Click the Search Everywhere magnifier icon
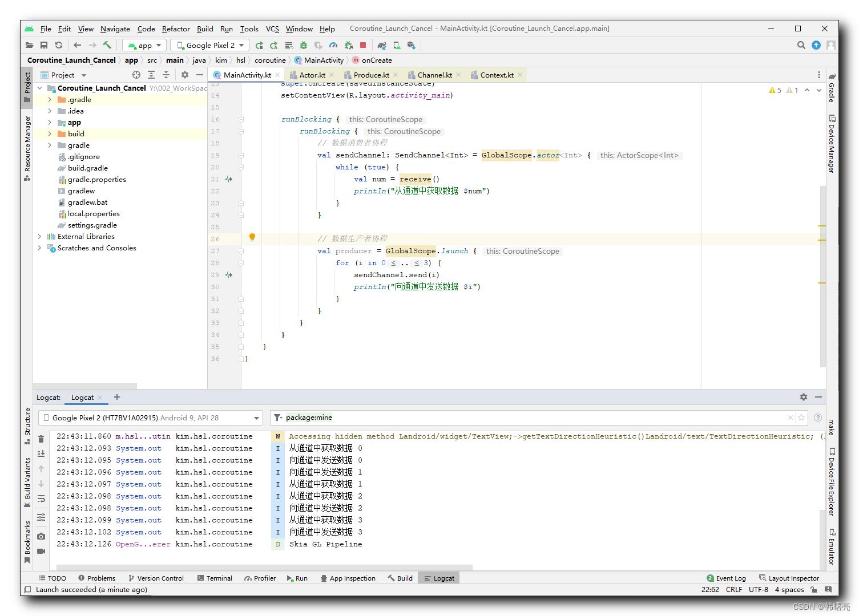Screen dimensions: 859x616 801,45
